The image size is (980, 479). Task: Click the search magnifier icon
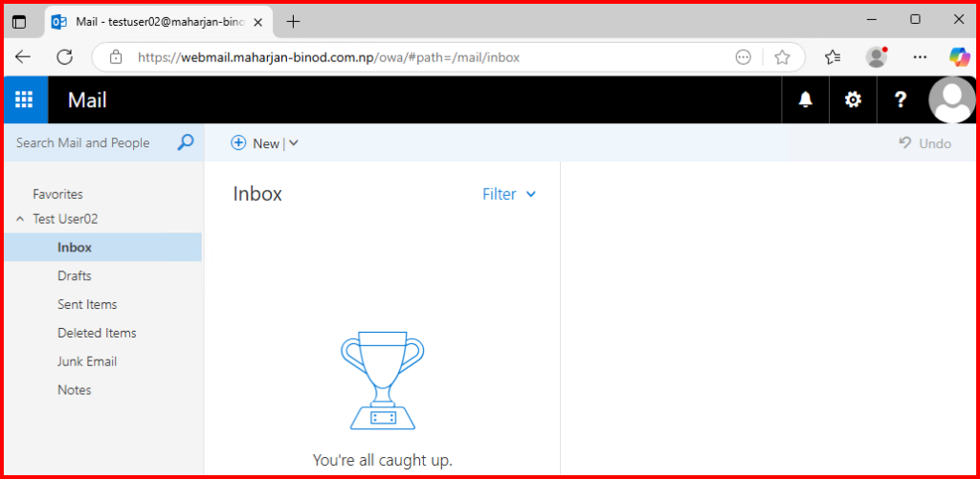click(186, 142)
